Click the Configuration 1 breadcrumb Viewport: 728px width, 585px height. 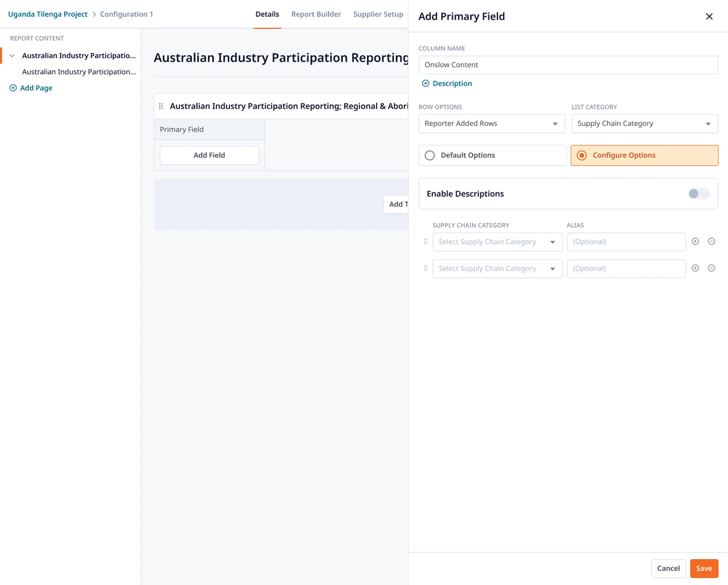[x=126, y=14]
